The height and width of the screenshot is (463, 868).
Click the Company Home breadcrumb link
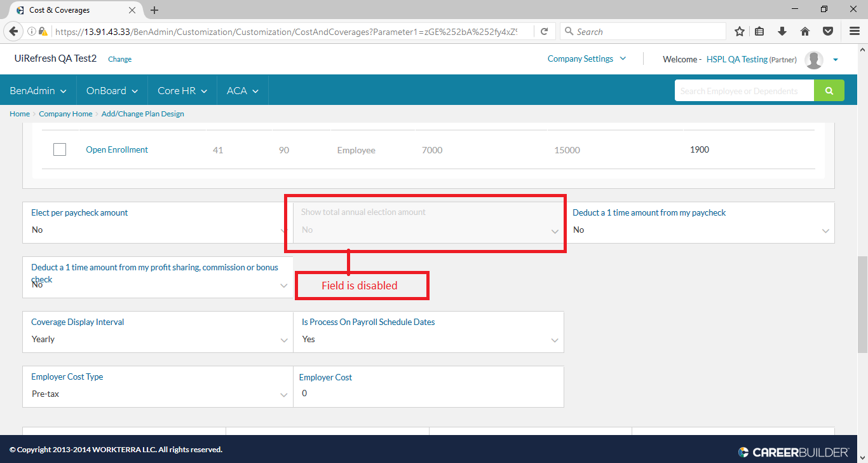tap(65, 114)
